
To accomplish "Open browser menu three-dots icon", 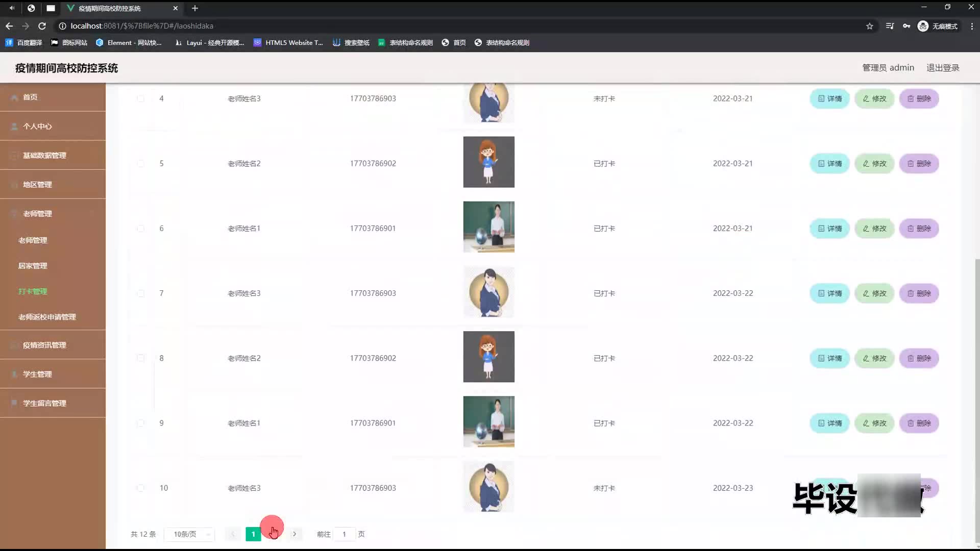I will tap(972, 26).
